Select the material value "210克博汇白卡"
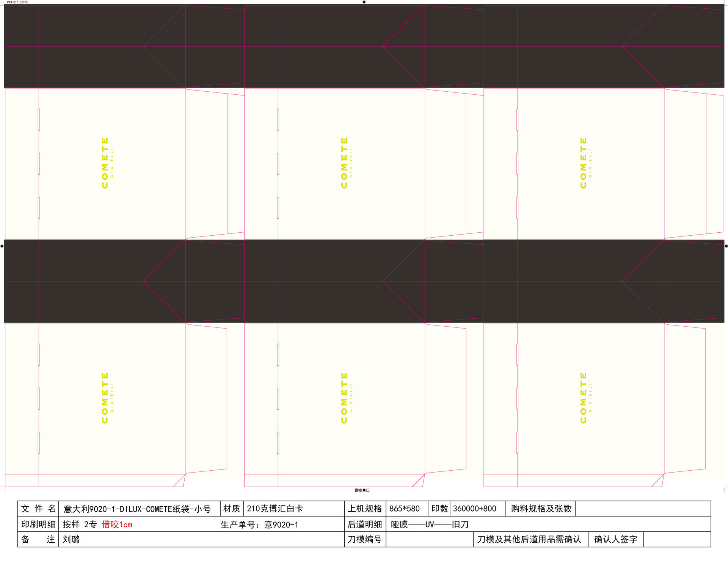Image resolution: width=728 pixels, height=562 pixels. 275,509
